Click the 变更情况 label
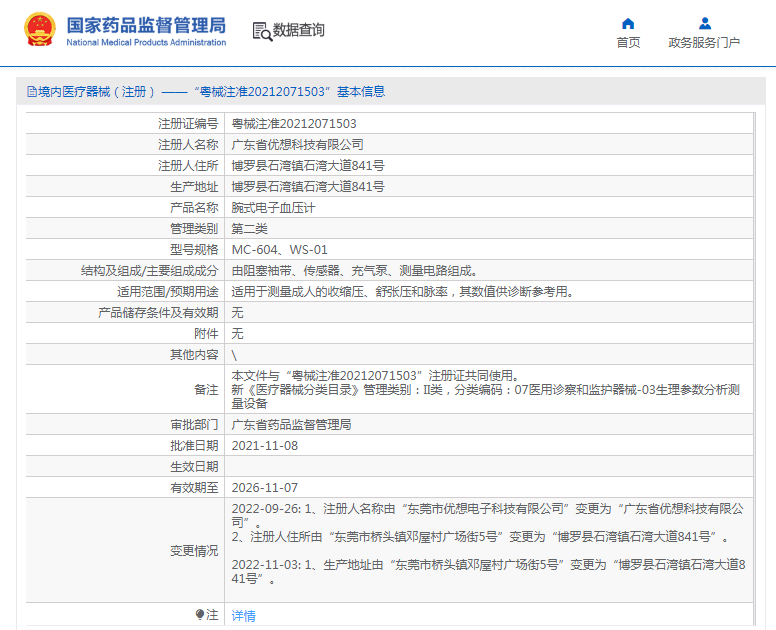776x630 pixels. [x=194, y=551]
